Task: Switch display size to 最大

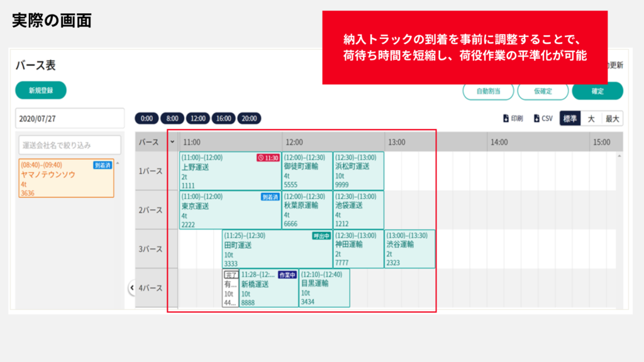Action: click(x=611, y=118)
